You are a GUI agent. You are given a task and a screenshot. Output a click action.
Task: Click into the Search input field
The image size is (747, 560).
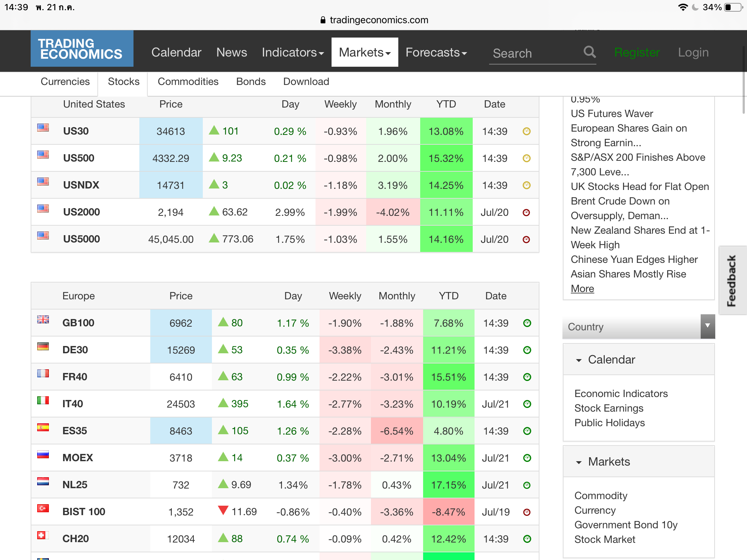tap(533, 54)
